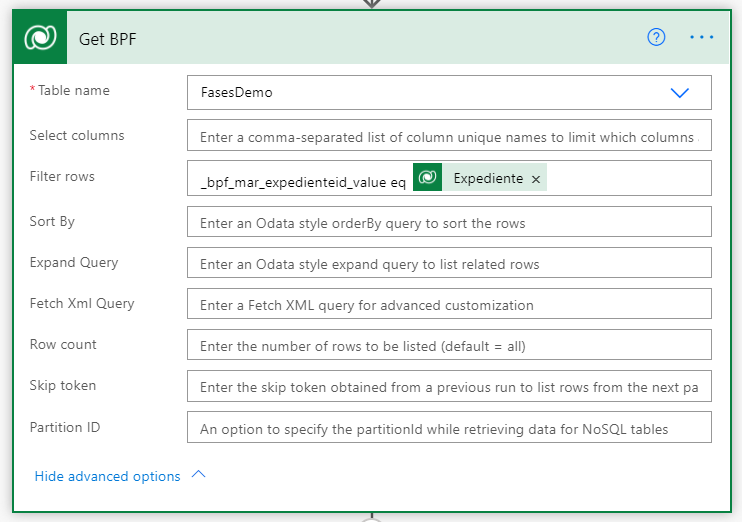Click the Expand Query field

tap(449, 263)
